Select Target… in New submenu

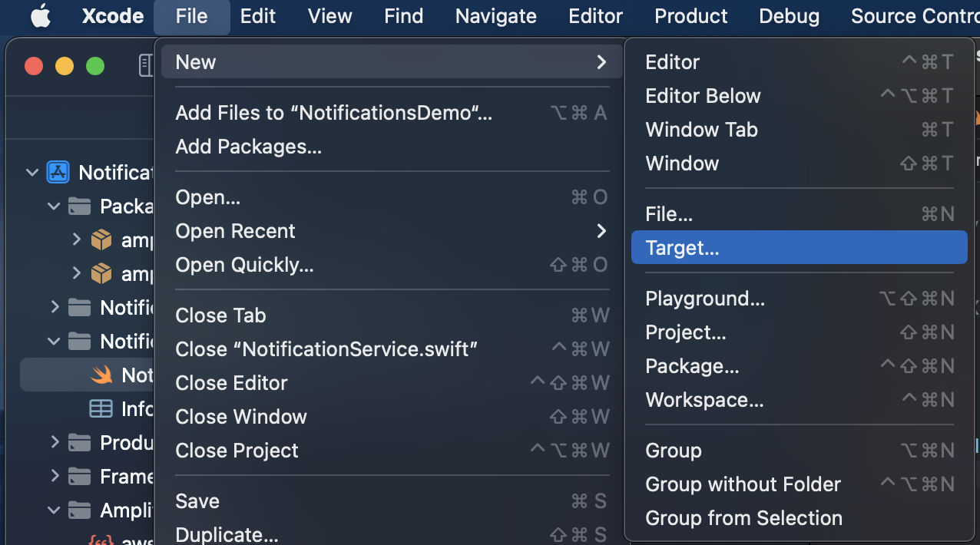point(800,248)
